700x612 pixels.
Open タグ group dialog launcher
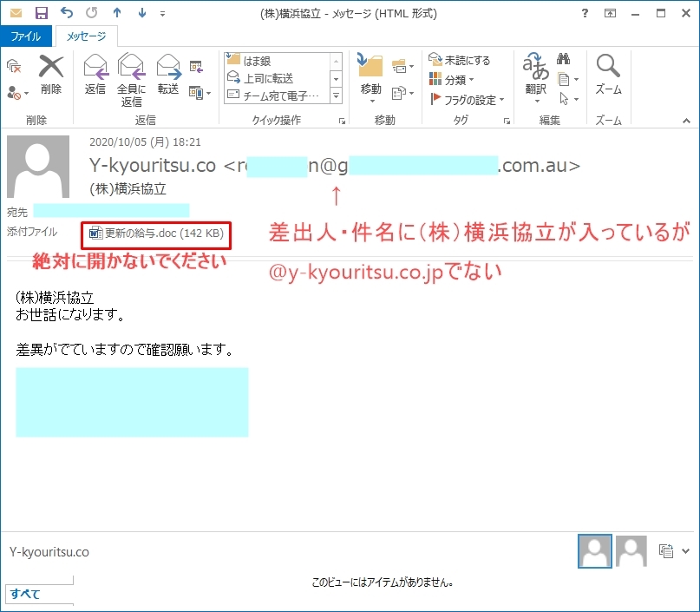tap(507, 121)
